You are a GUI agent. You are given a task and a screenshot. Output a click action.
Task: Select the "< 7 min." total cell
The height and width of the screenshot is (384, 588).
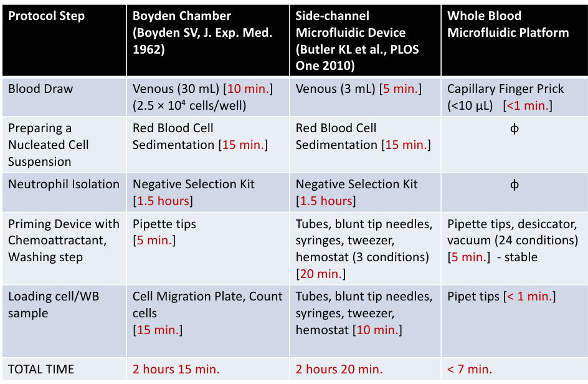click(x=470, y=369)
